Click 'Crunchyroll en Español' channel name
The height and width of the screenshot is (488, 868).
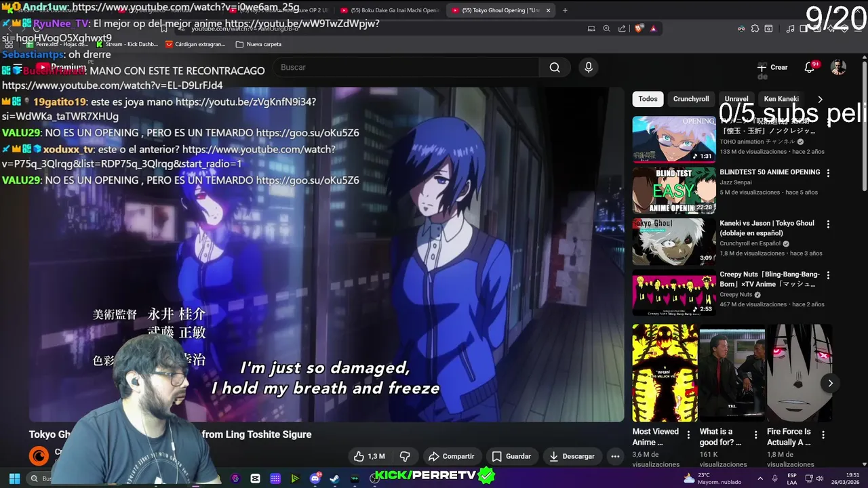click(x=750, y=243)
